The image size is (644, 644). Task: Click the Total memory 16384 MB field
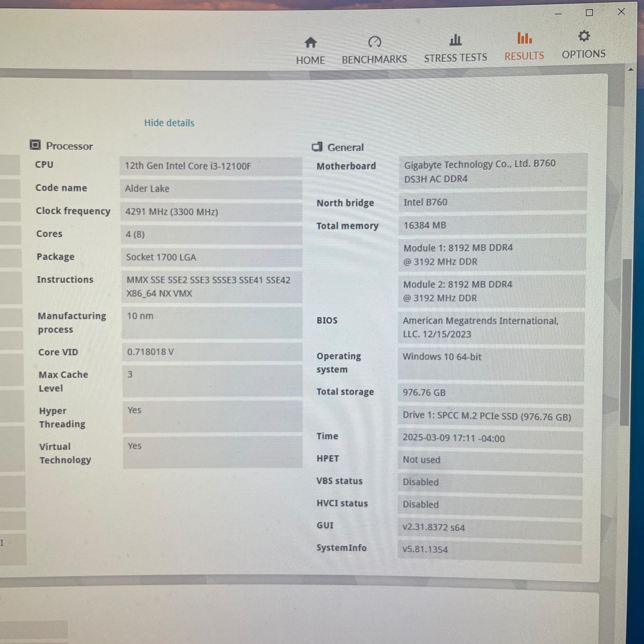coord(492,225)
